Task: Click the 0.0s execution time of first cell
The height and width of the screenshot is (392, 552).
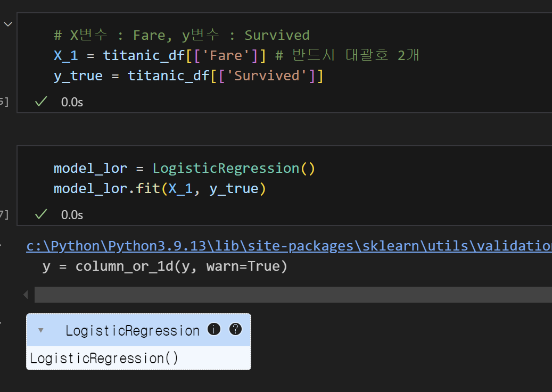Action: 72,102
